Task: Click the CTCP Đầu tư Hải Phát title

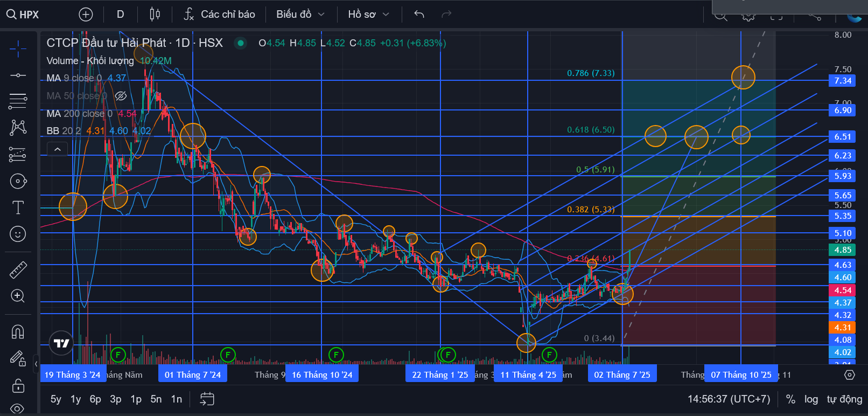Action: (135, 43)
